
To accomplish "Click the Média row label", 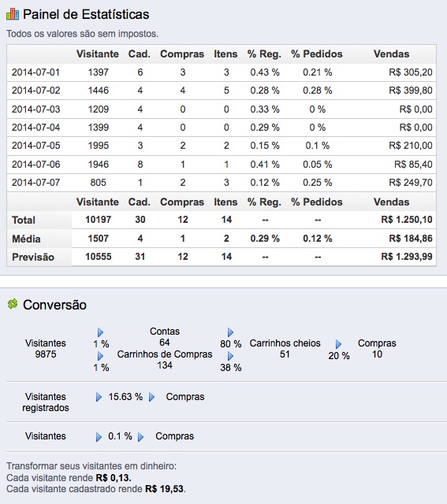I will pyautogui.click(x=26, y=239).
